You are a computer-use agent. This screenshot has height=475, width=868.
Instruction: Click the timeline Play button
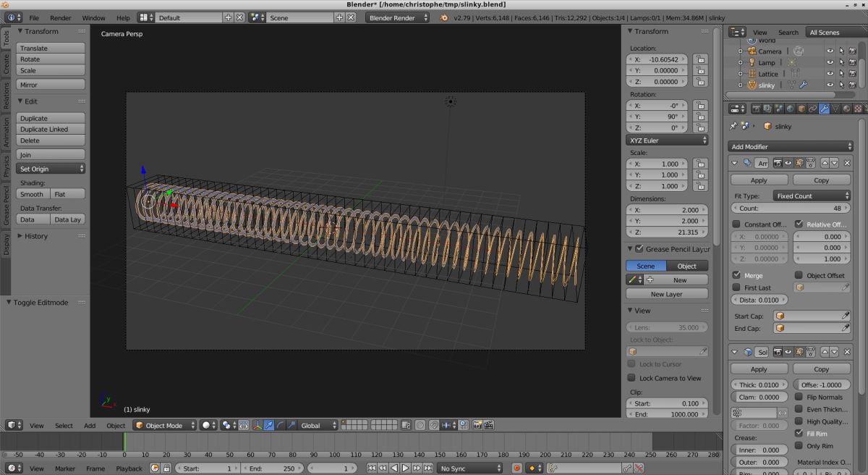click(405, 468)
